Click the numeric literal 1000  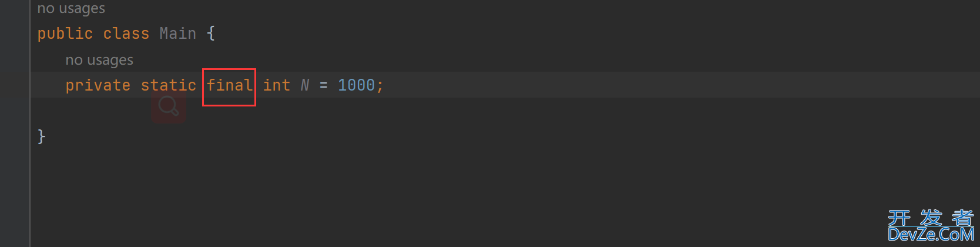click(x=357, y=85)
